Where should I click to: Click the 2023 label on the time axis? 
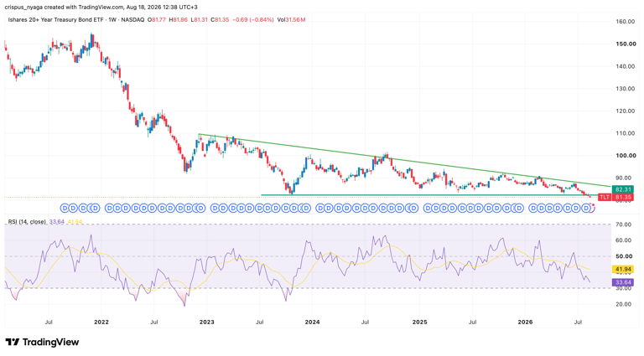pyautogui.click(x=206, y=322)
